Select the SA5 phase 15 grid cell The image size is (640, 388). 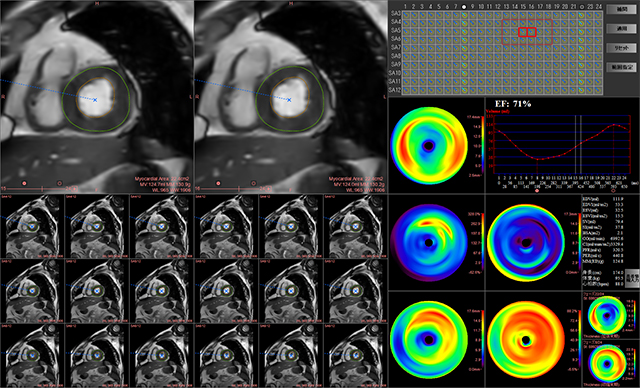coord(523,32)
